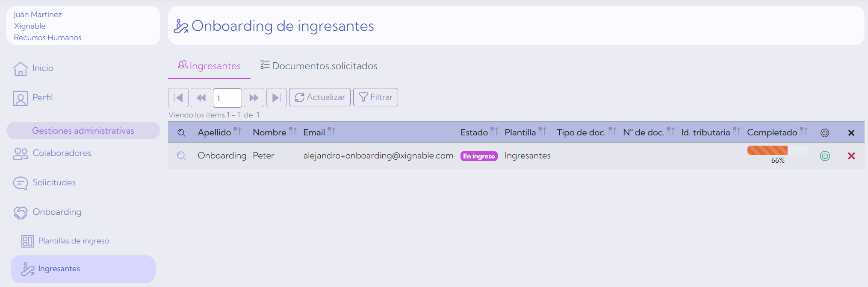The width and height of the screenshot is (868, 287).
Task: Click the Plantillas de ingreso layout icon
Action: pos(27,241)
